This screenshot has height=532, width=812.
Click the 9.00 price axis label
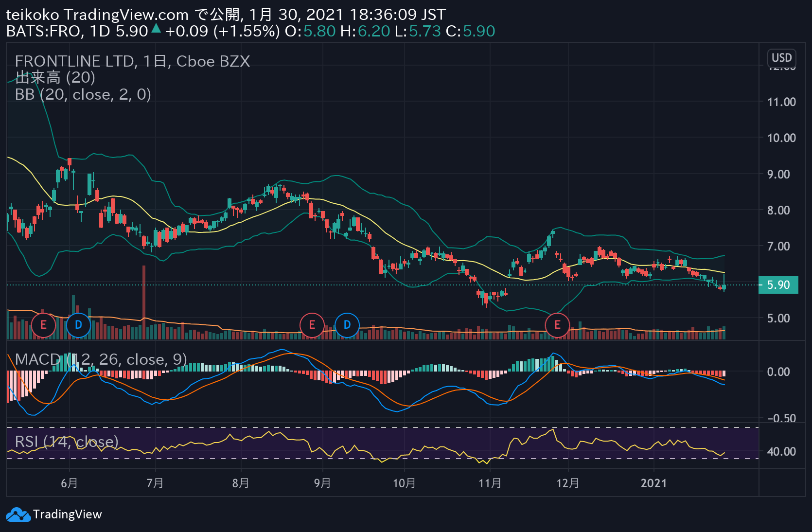(778, 175)
